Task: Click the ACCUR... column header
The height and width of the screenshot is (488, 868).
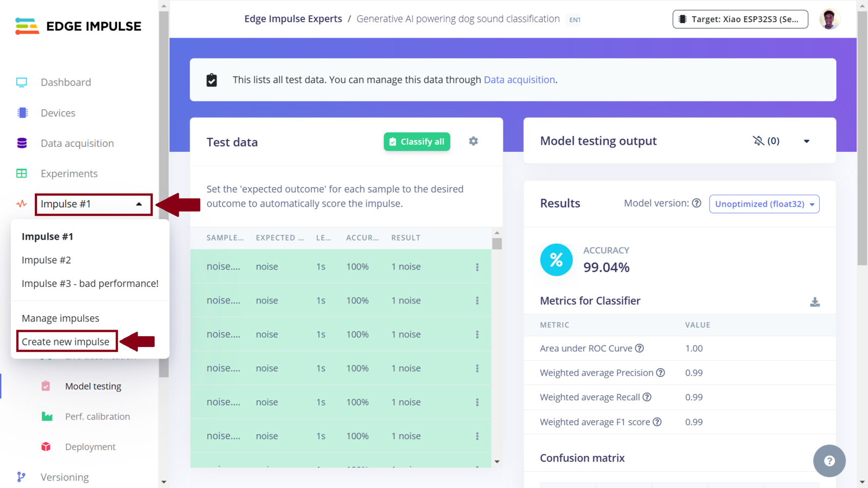Action: 362,237
